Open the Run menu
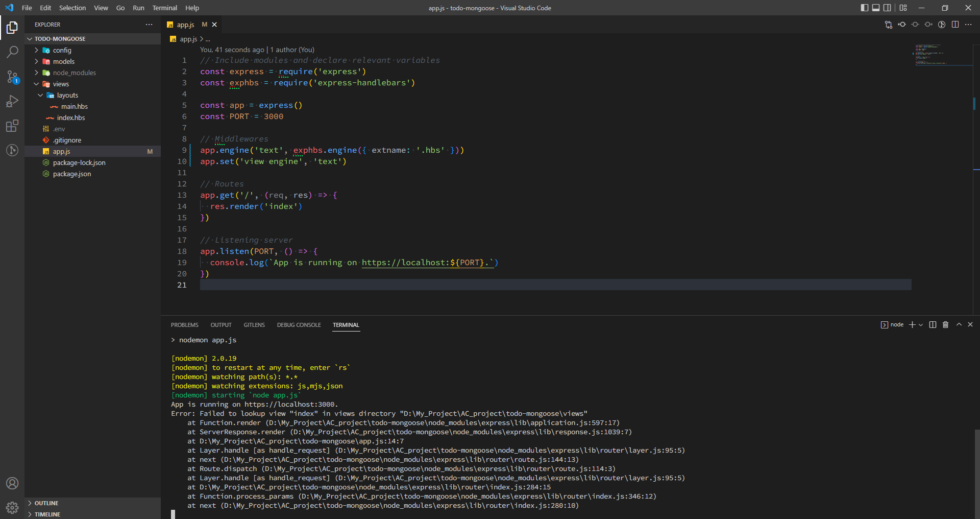This screenshot has width=980, height=519. (x=138, y=8)
